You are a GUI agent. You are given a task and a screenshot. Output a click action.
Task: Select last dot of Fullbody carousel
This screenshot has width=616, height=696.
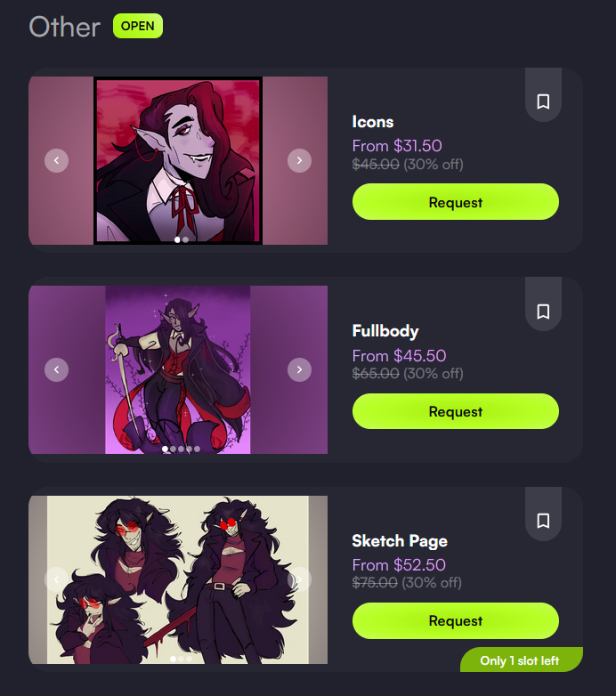197,449
